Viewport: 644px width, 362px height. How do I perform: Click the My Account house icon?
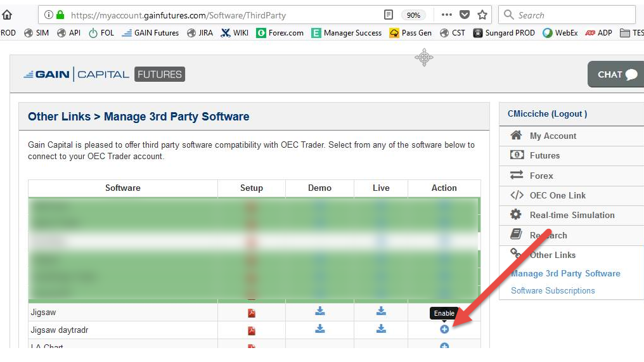(x=516, y=135)
